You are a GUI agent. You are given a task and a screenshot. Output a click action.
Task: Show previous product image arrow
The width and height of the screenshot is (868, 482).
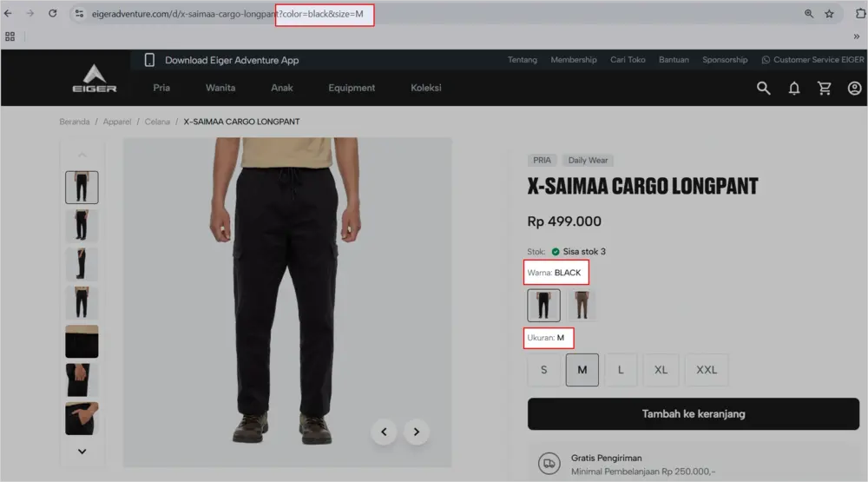[x=384, y=432]
